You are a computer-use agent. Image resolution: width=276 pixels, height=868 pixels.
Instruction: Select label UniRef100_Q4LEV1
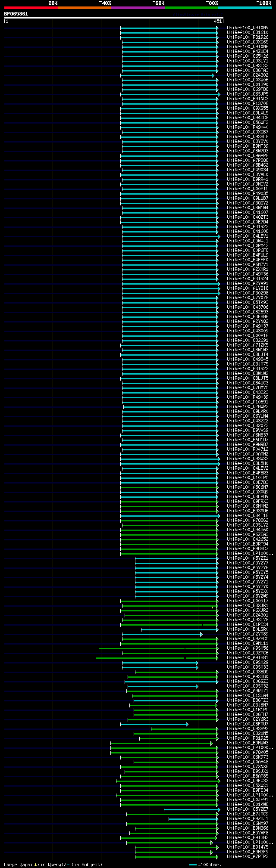248,236
